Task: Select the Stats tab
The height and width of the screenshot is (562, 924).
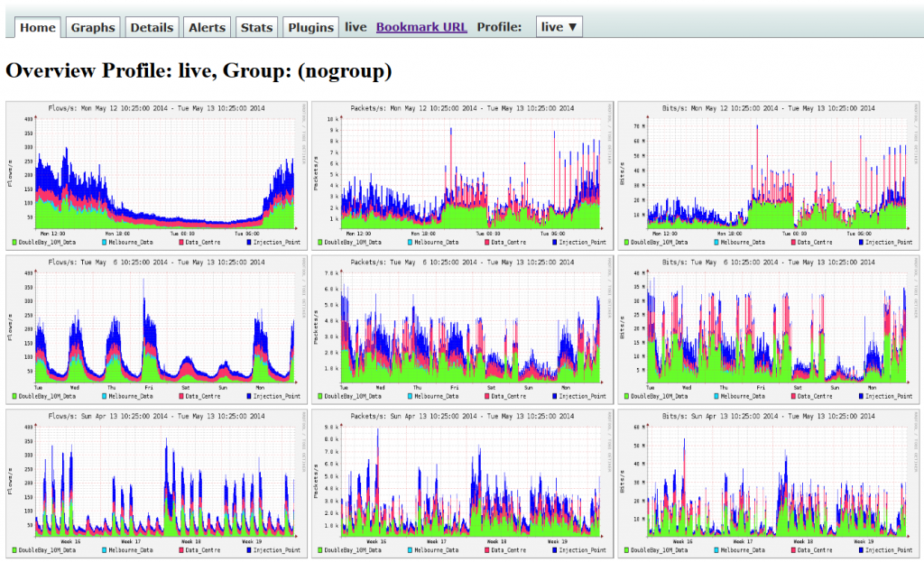Action: point(256,27)
